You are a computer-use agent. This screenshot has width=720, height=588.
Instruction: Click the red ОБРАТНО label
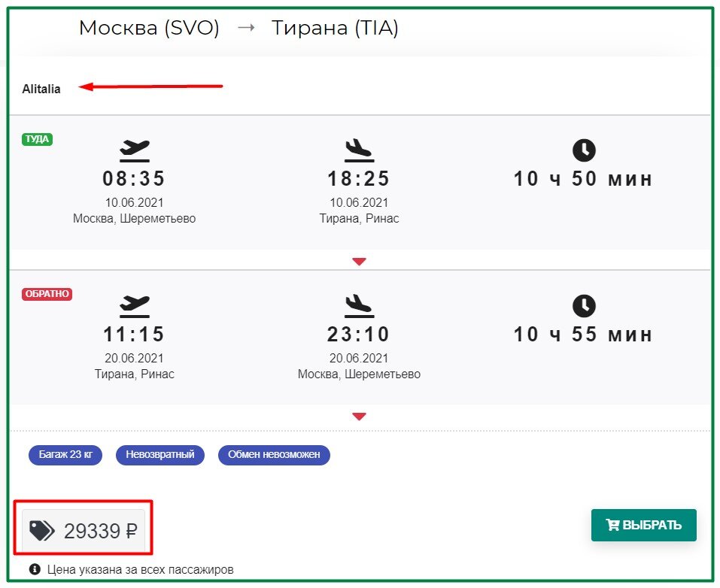point(47,294)
